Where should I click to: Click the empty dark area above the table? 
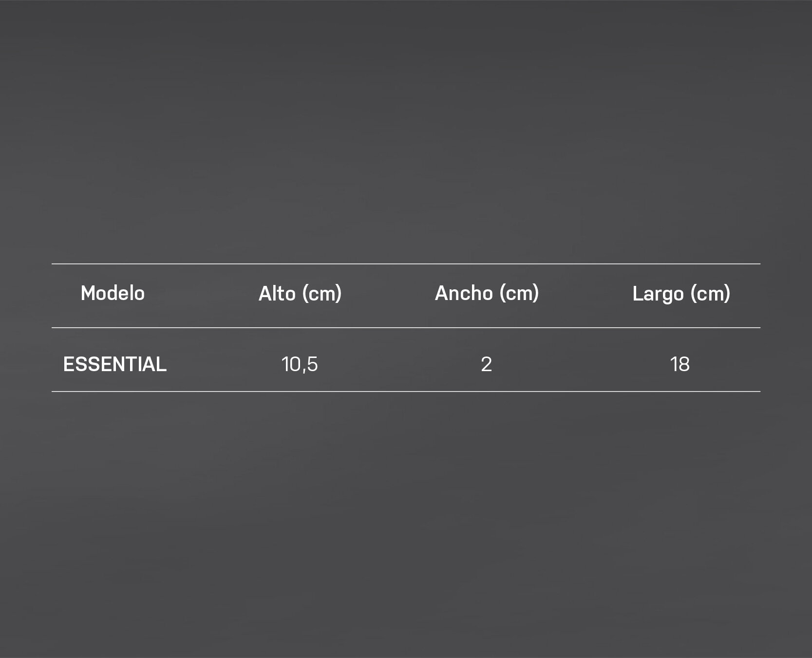[x=406, y=132]
